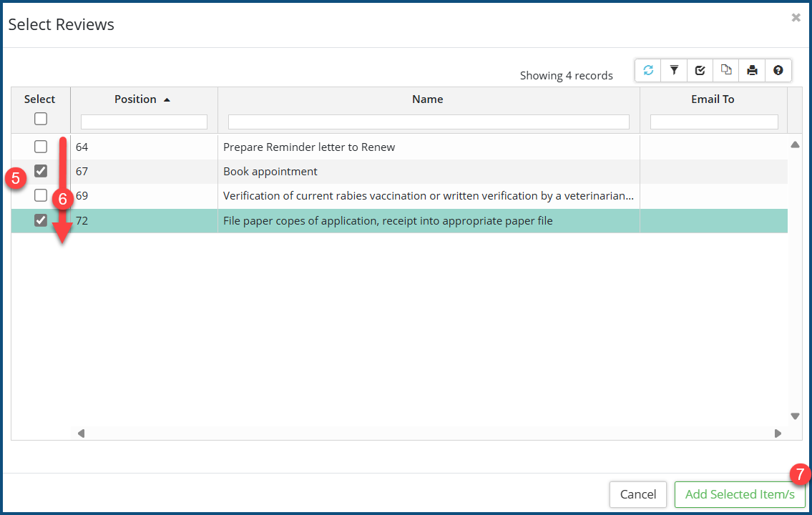Click the horizontal scrollbar right arrow
This screenshot has height=515, width=812.
778,433
